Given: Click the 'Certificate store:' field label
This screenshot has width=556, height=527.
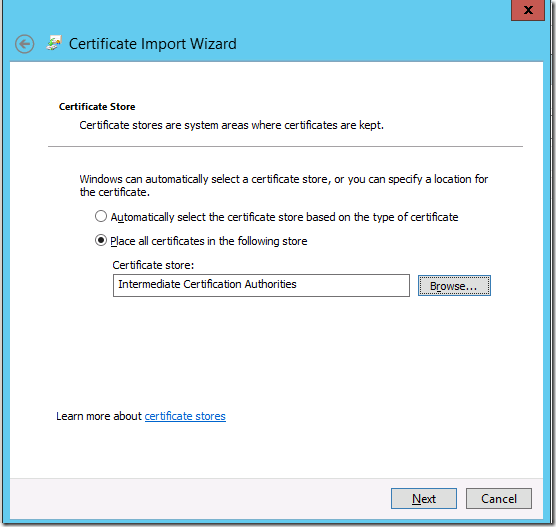Looking at the screenshot, I should tap(153, 265).
